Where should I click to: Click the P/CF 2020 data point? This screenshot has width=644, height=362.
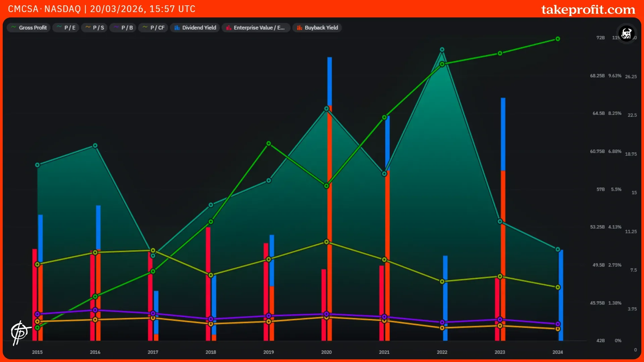tap(326, 242)
